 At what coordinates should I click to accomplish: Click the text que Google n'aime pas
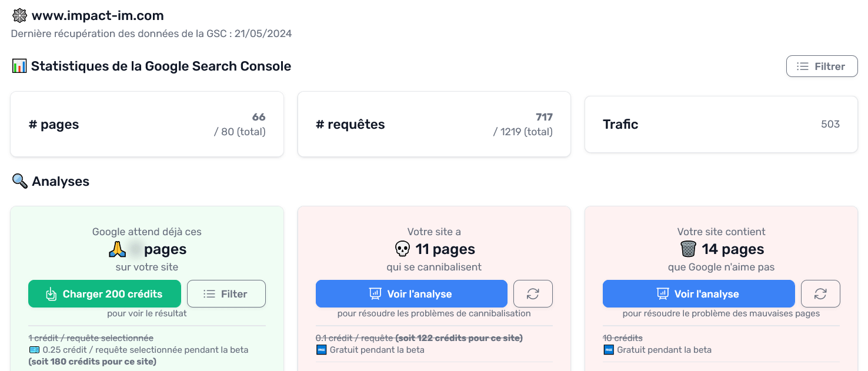(x=721, y=267)
